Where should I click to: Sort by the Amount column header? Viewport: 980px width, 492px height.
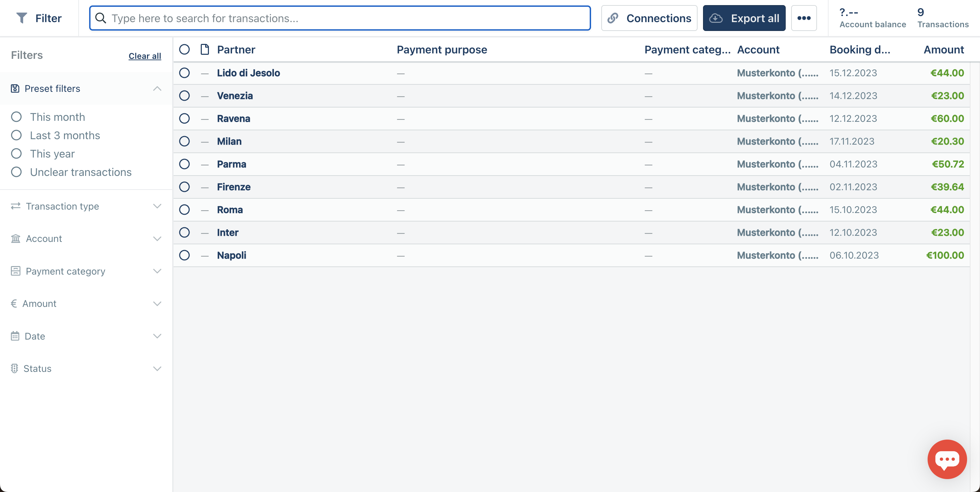click(x=944, y=49)
